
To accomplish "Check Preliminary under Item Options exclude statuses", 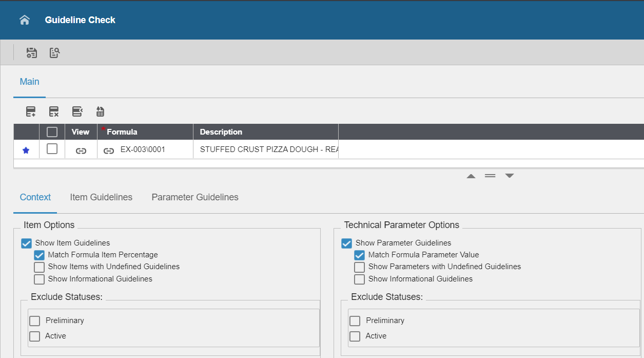I will pos(34,321).
